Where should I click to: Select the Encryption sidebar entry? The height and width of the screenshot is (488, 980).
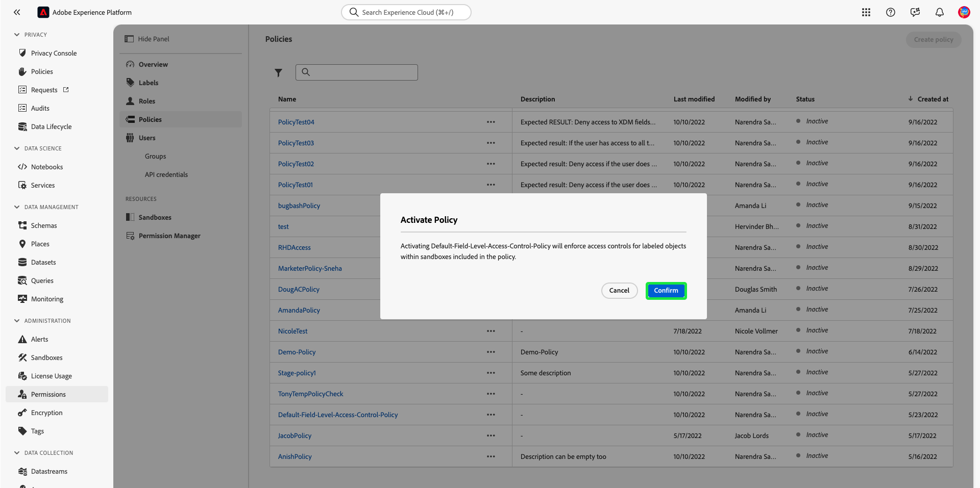pos(46,413)
